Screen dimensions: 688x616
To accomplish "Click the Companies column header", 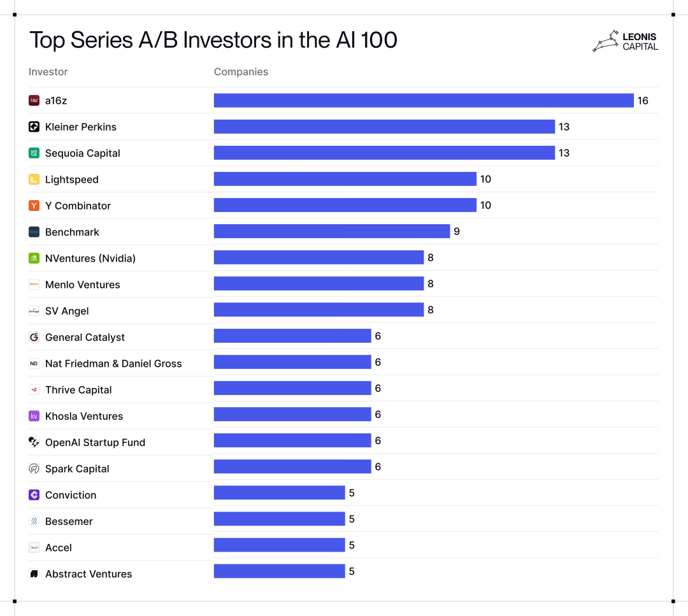I will 241,72.
